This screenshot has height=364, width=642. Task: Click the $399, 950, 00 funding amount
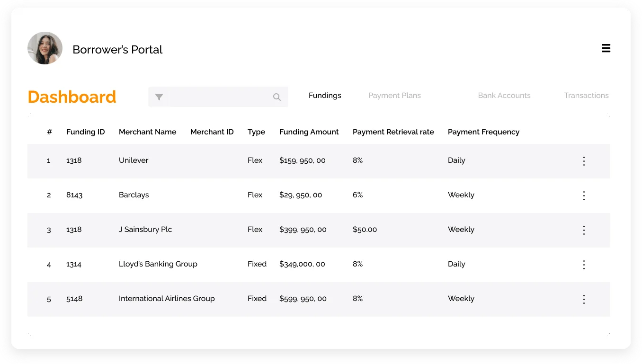(303, 230)
